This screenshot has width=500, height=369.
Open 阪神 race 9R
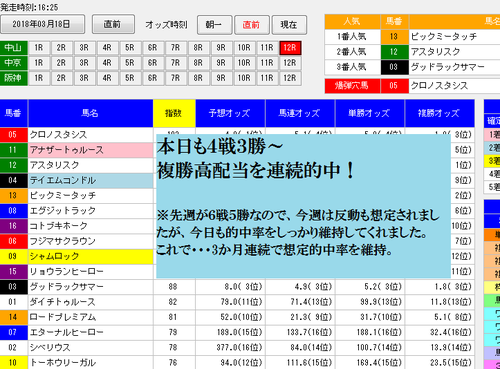coord(221,78)
